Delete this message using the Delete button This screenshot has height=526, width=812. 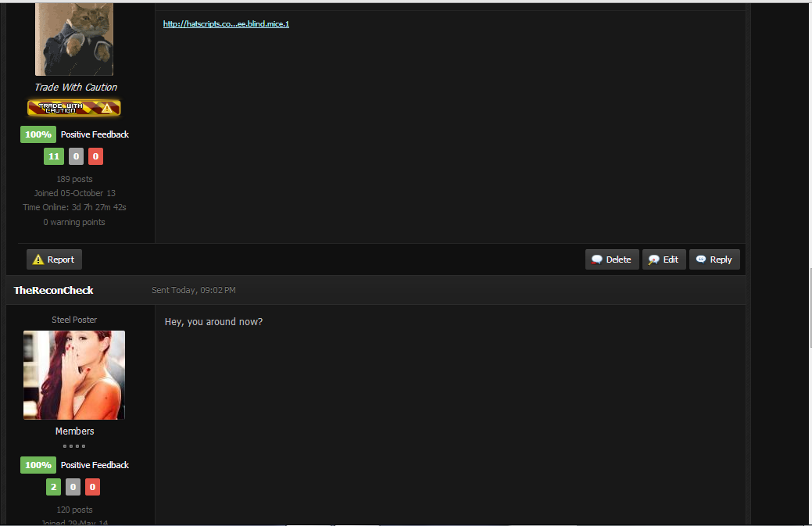(x=612, y=259)
